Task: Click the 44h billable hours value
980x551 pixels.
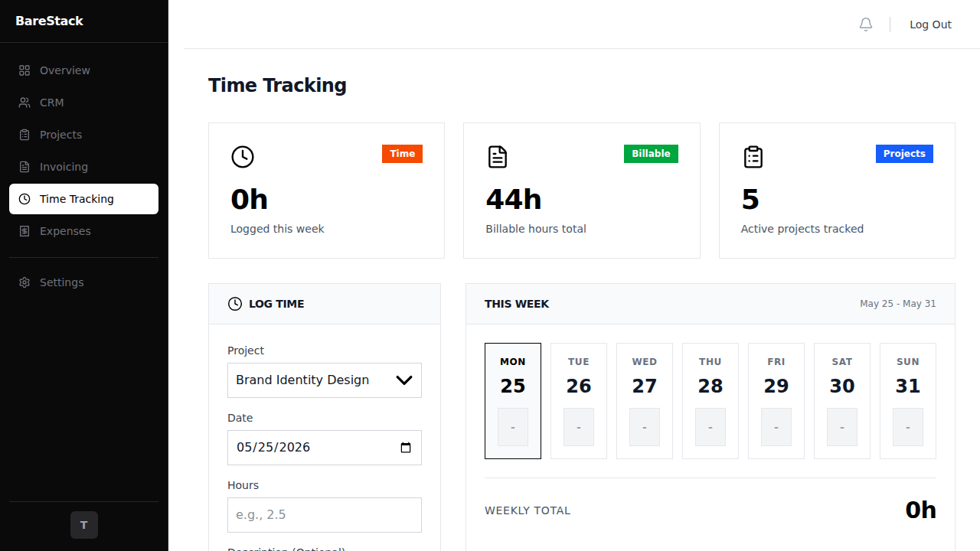Action: pyautogui.click(x=514, y=200)
